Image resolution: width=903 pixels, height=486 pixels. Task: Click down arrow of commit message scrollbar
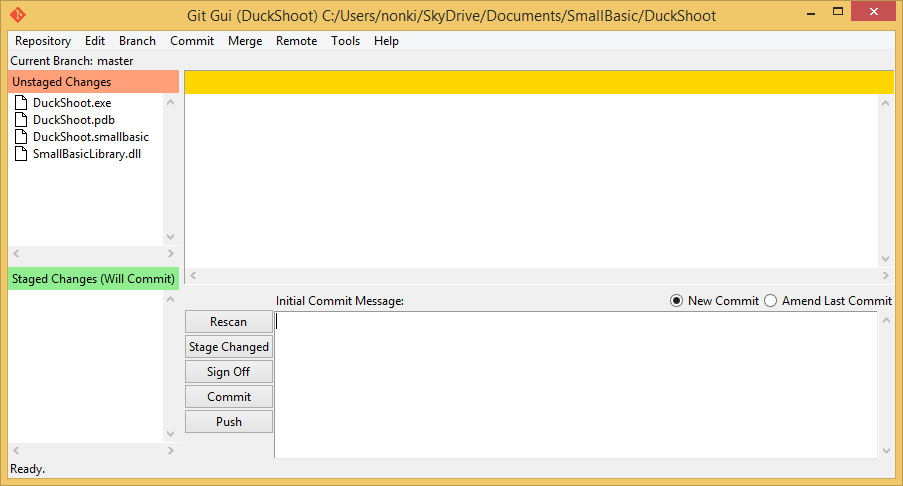point(886,451)
